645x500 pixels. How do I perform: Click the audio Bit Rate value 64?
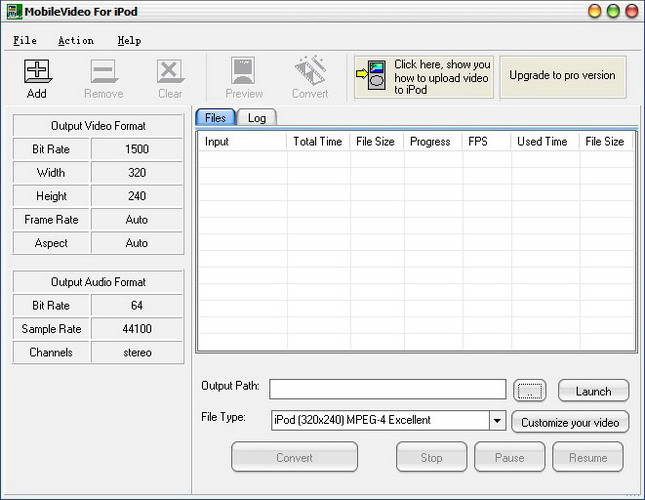click(137, 306)
